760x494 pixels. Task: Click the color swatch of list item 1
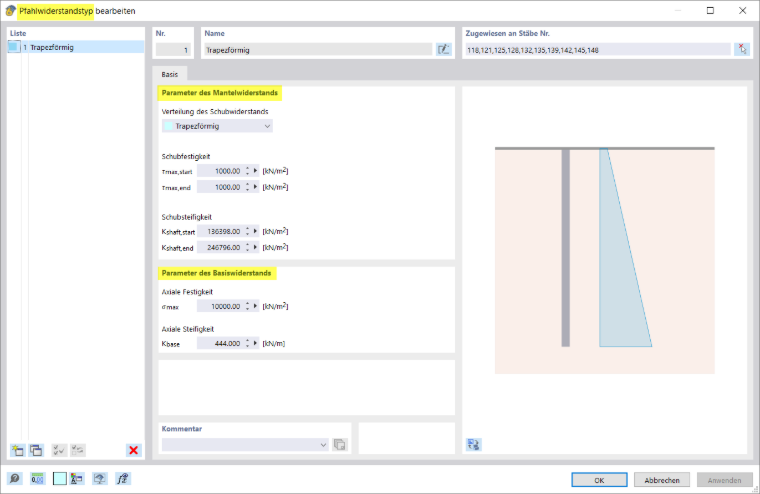click(14, 47)
